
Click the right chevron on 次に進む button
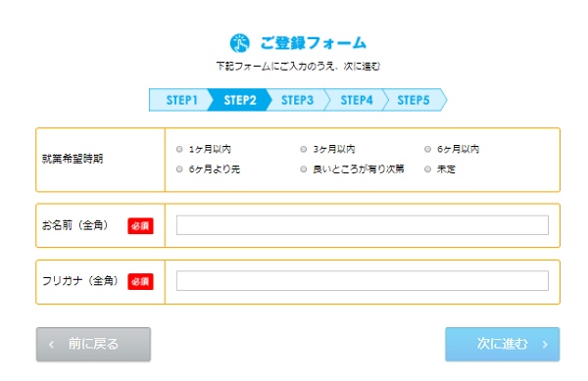click(x=545, y=345)
